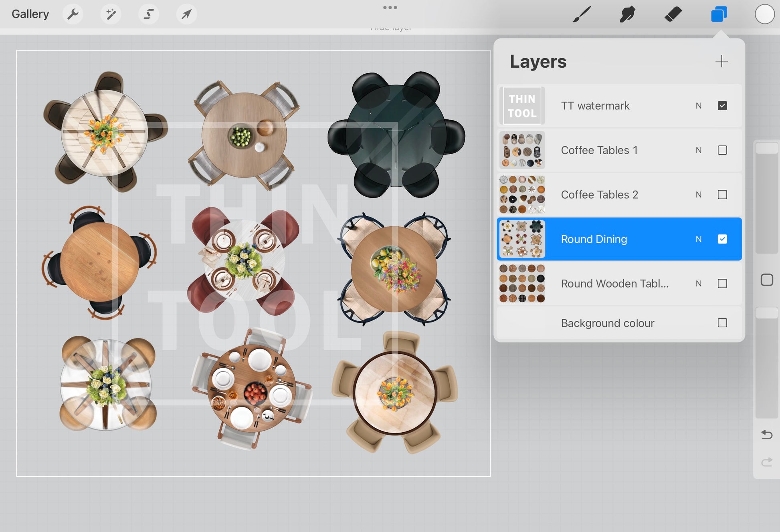Show the Coffee Tables 2 layer
This screenshot has width=780, height=532.
[x=722, y=195]
